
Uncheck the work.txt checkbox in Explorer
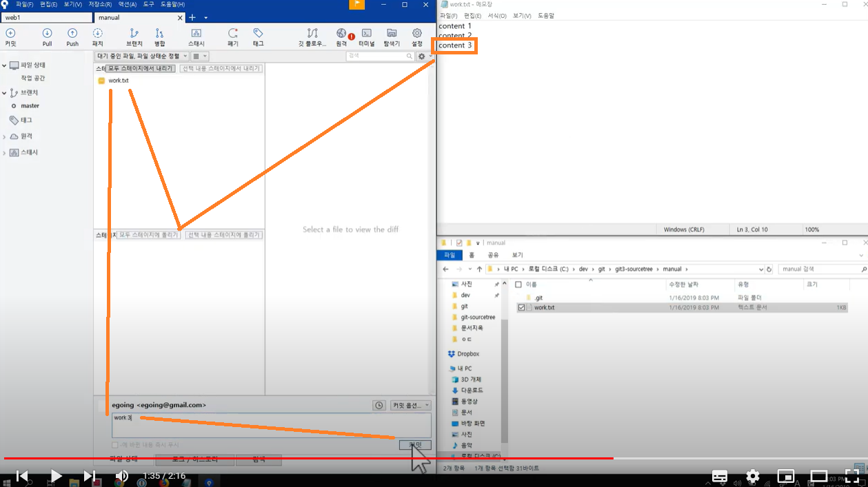point(521,308)
